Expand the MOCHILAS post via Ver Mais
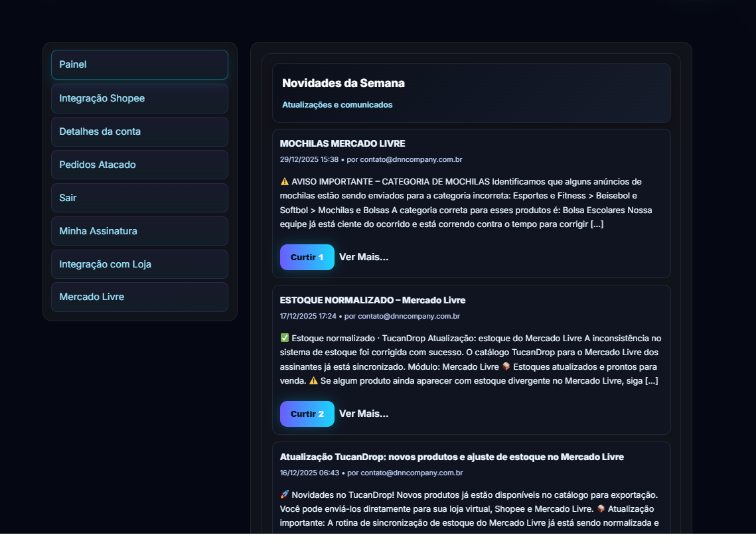Viewport: 756px width, 543px height. [x=363, y=257]
